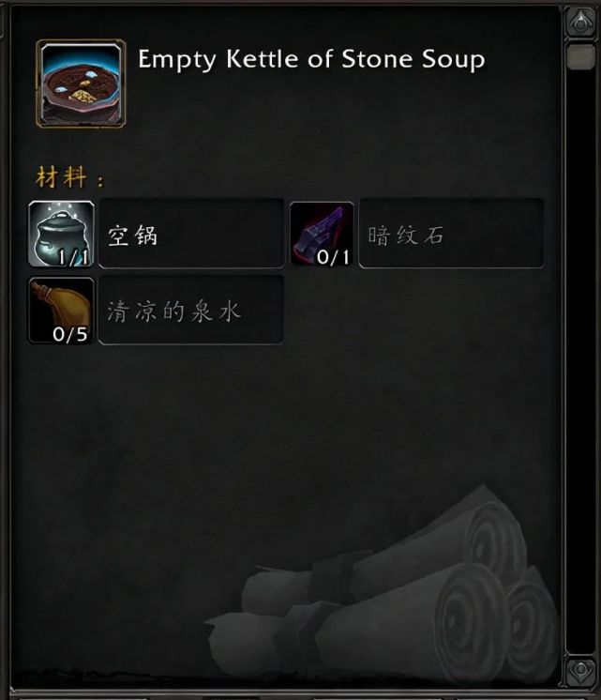601x700 pixels.
Task: Click the 0/1 count on dark stone
Action: (x=333, y=257)
